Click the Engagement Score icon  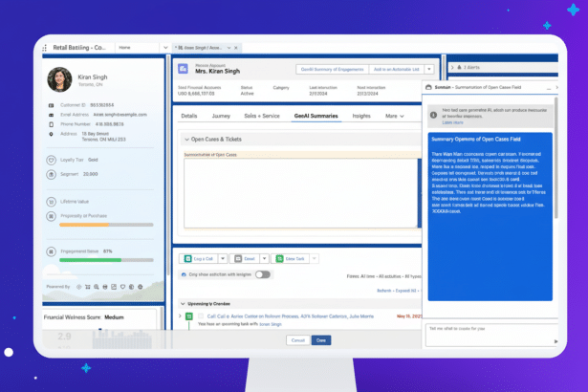point(51,251)
